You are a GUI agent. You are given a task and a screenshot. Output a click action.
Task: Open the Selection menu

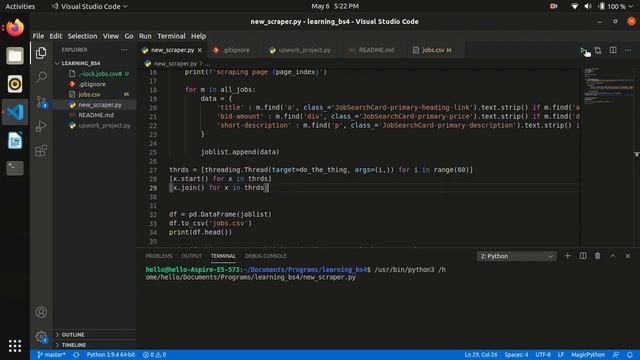(x=82, y=36)
